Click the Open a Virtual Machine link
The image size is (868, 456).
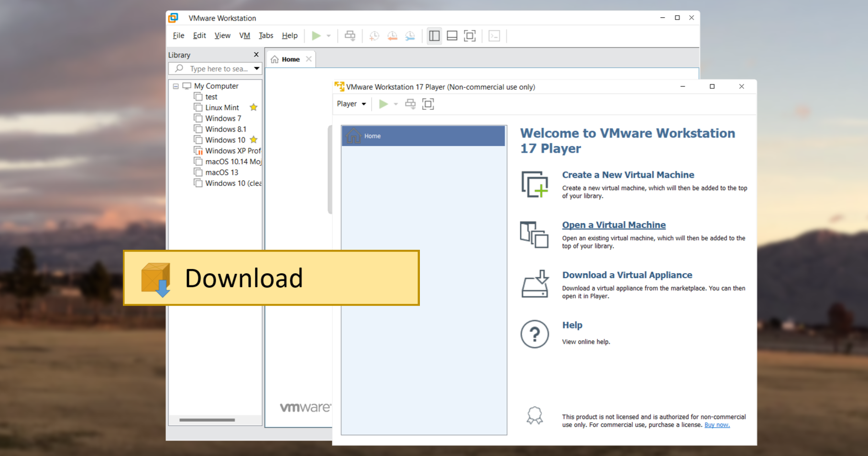tap(614, 224)
